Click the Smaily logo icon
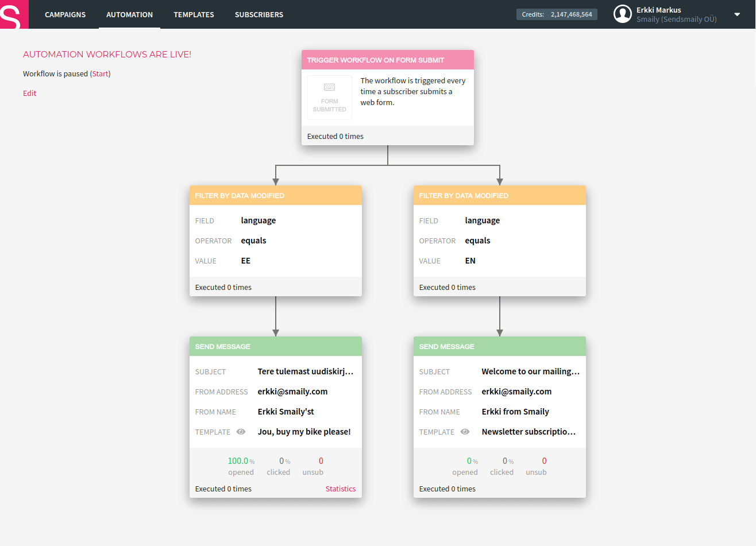Image resolution: width=756 pixels, height=546 pixels. click(13, 14)
